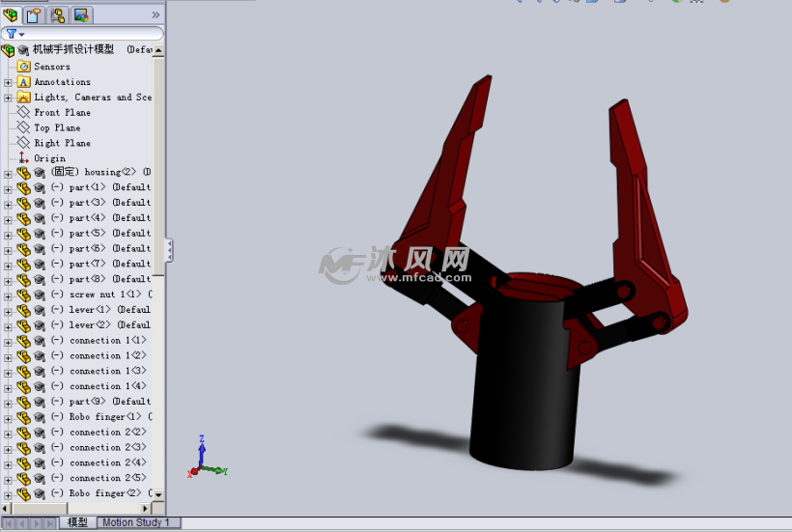Expand the lever<1> component node

click(8, 310)
